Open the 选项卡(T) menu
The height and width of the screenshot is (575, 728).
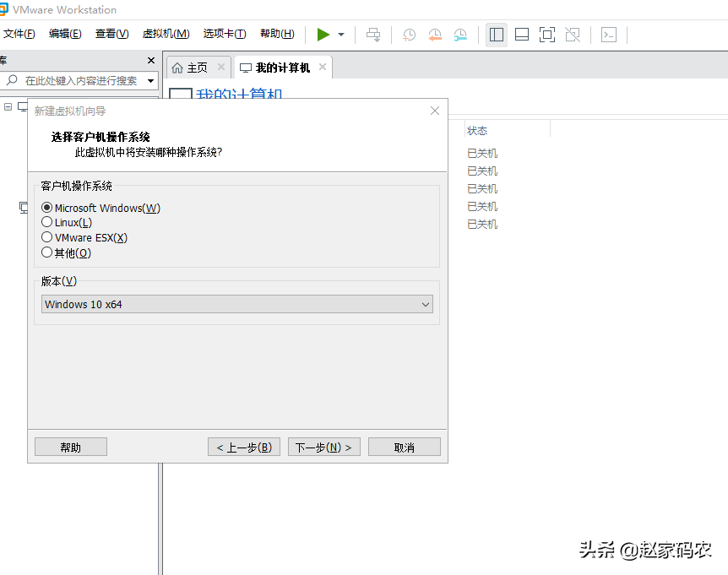click(x=225, y=34)
